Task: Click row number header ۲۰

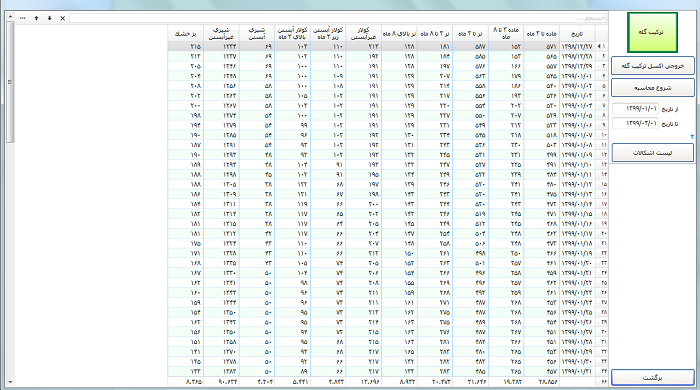Action: pyautogui.click(x=601, y=233)
